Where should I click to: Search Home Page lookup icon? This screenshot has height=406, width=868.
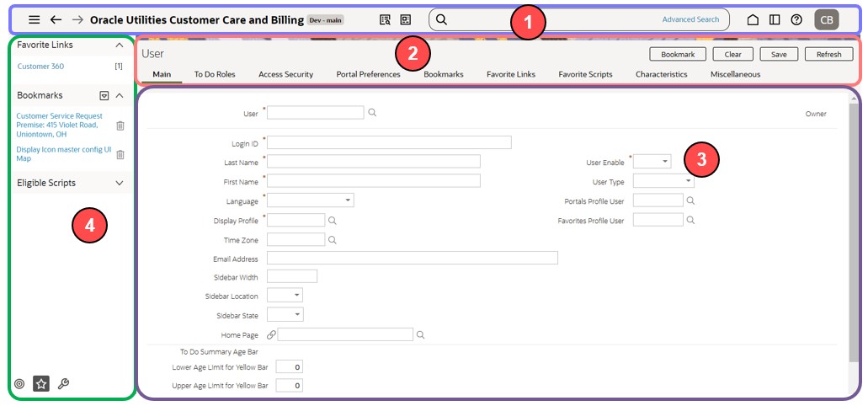click(421, 334)
